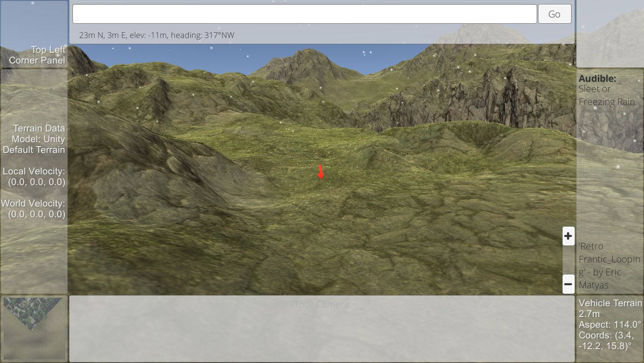Click the World Velocity readout
This screenshot has width=644, height=363.
click(x=34, y=209)
